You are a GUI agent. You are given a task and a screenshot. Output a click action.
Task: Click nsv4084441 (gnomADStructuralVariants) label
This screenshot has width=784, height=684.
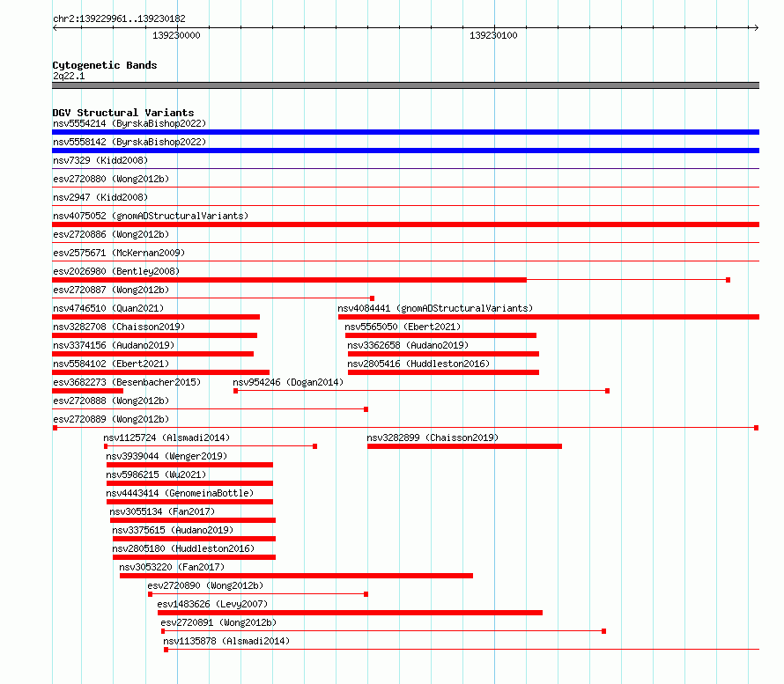[435, 308]
